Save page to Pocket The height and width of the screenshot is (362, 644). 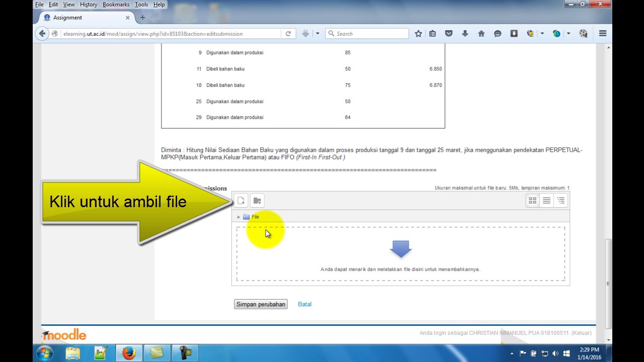click(x=449, y=34)
